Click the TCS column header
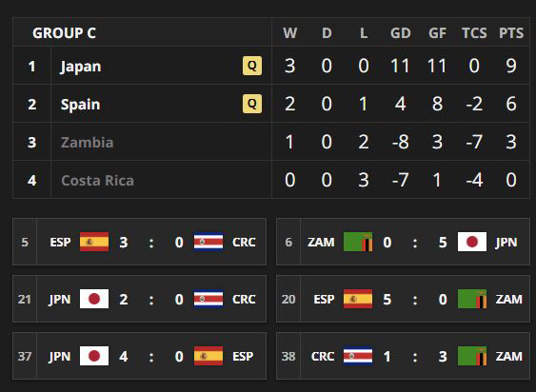 (x=474, y=33)
